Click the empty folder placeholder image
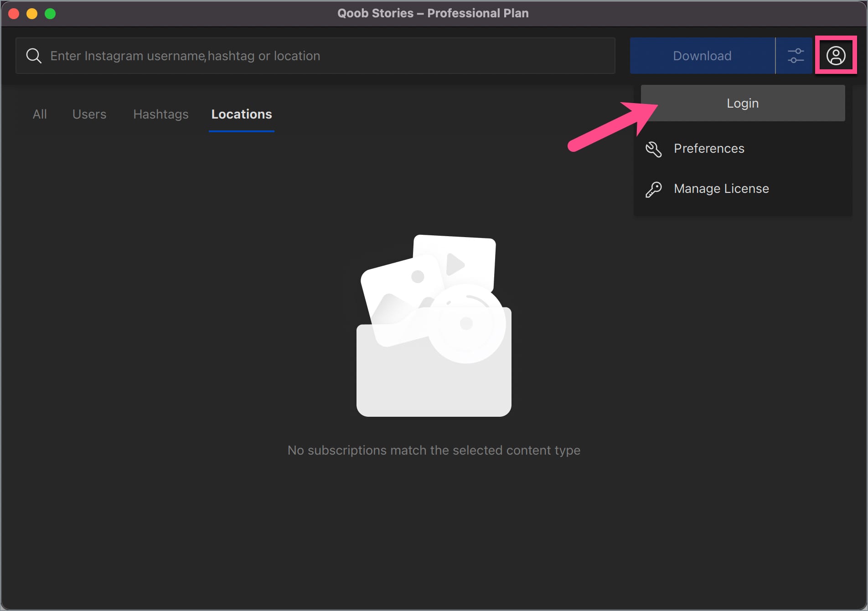Screen dimensions: 868x611 click(x=434, y=326)
